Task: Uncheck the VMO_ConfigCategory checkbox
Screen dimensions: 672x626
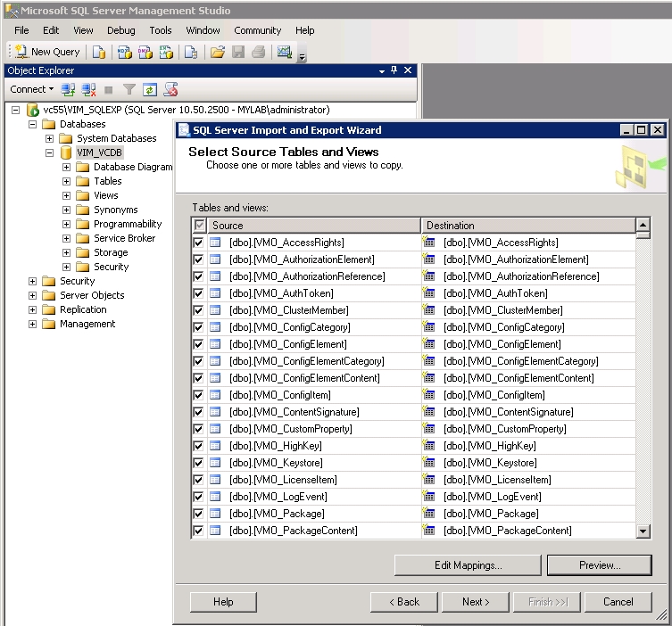Action: 198,327
